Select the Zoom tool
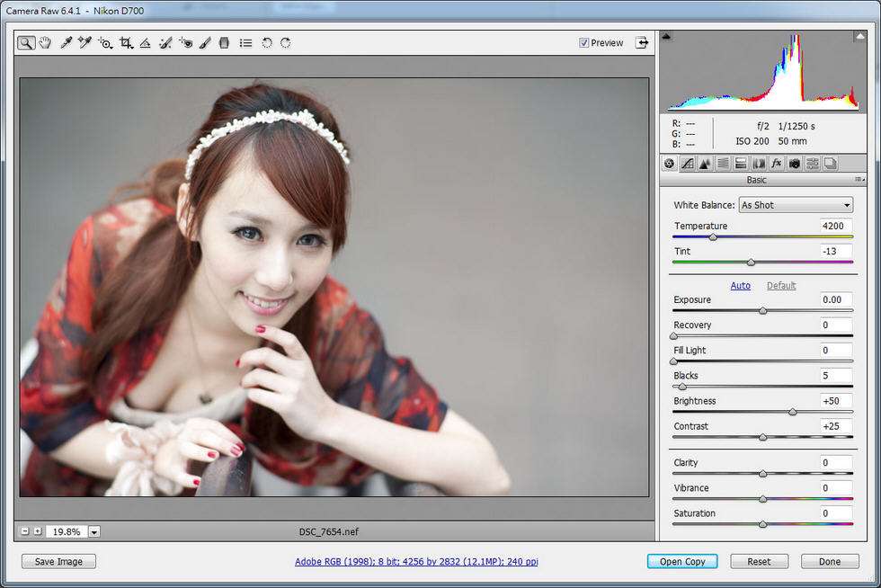The width and height of the screenshot is (881, 588). tap(26, 43)
